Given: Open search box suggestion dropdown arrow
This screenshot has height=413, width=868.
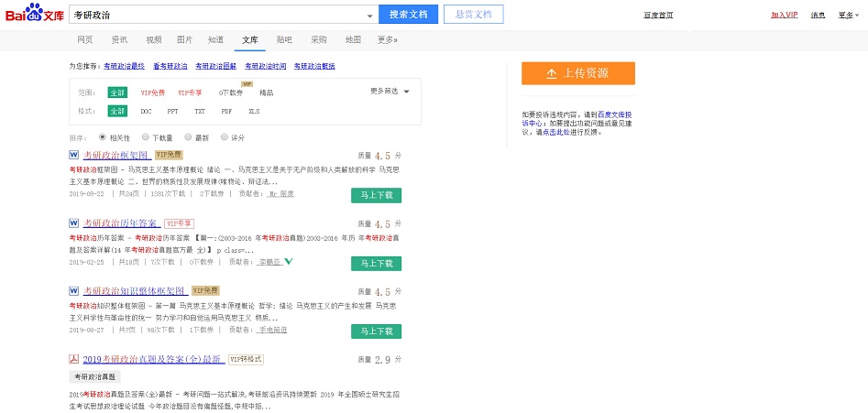Looking at the screenshot, I should pyautogui.click(x=369, y=16).
